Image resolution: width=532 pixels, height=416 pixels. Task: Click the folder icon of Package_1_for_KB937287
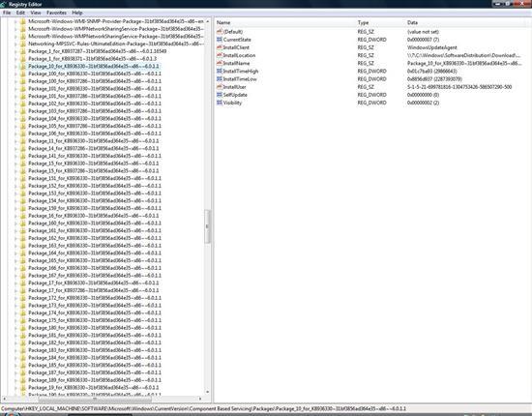tap(23, 51)
